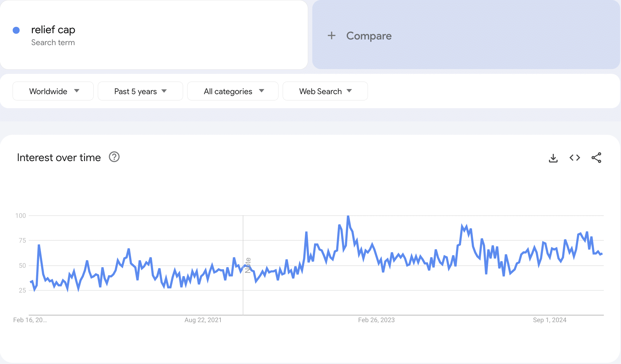Open the Past 5 years time range dropdown
This screenshot has height=364, width=621.
point(140,91)
